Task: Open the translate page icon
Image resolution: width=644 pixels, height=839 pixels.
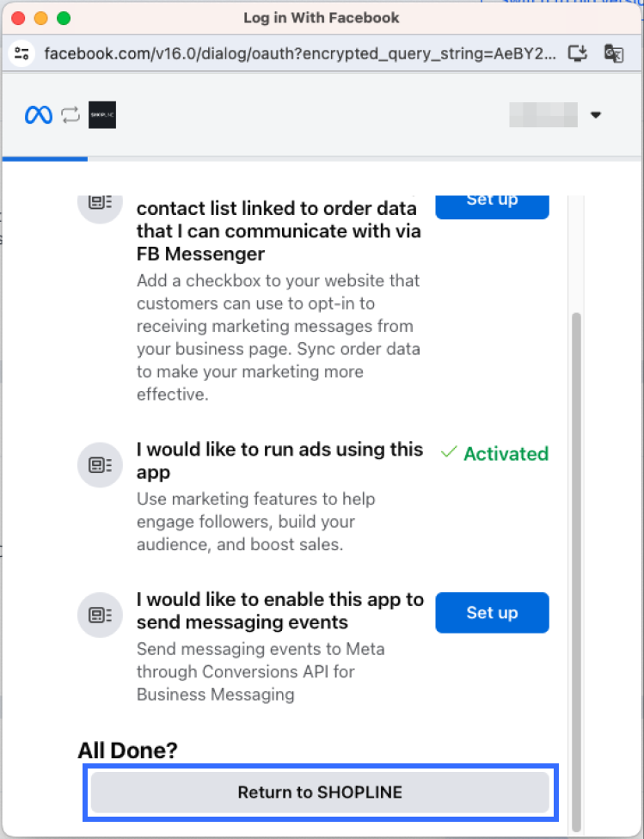Action: click(x=614, y=54)
